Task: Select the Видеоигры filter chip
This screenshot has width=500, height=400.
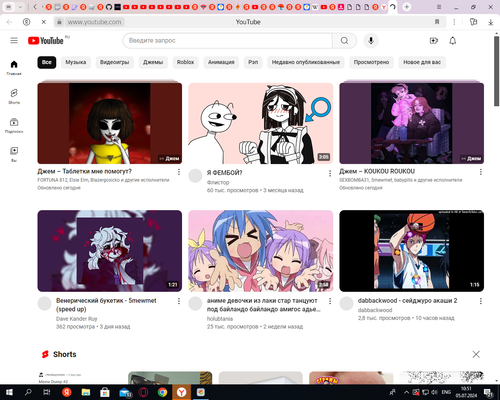Action: click(x=114, y=62)
